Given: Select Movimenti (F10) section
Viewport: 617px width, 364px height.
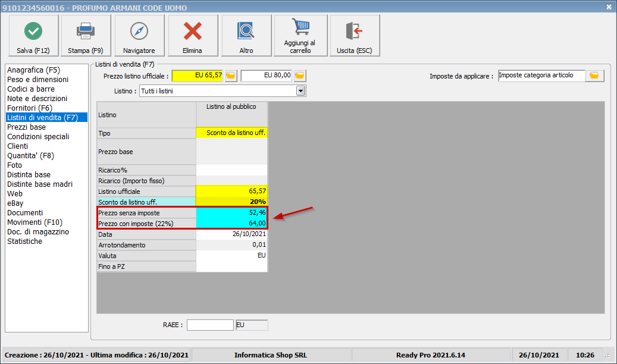Looking at the screenshot, I should 35,222.
